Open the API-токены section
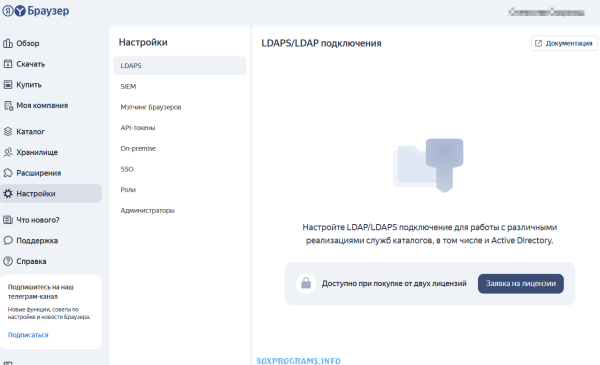The width and height of the screenshot is (600, 365). point(179,128)
